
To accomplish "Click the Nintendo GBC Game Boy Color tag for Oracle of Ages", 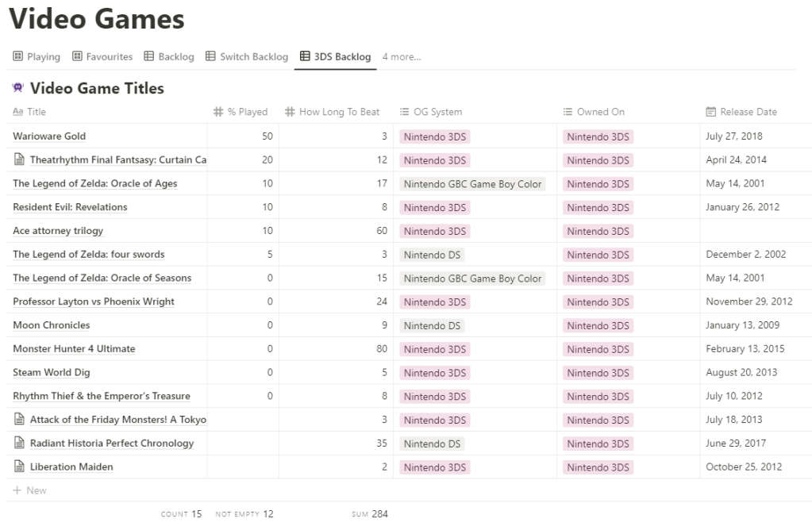I will pyautogui.click(x=472, y=184).
